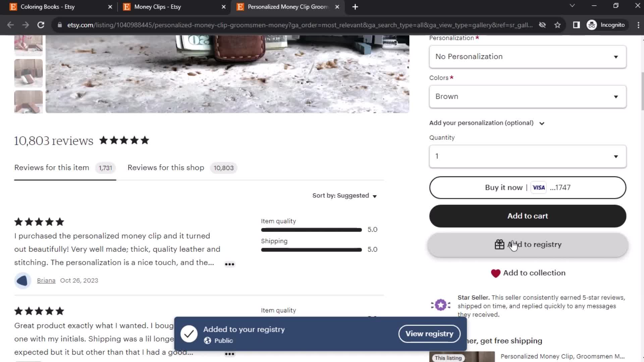The image size is (644, 362).
Task: Click the Add to collection heart icon
Action: [x=495, y=273]
